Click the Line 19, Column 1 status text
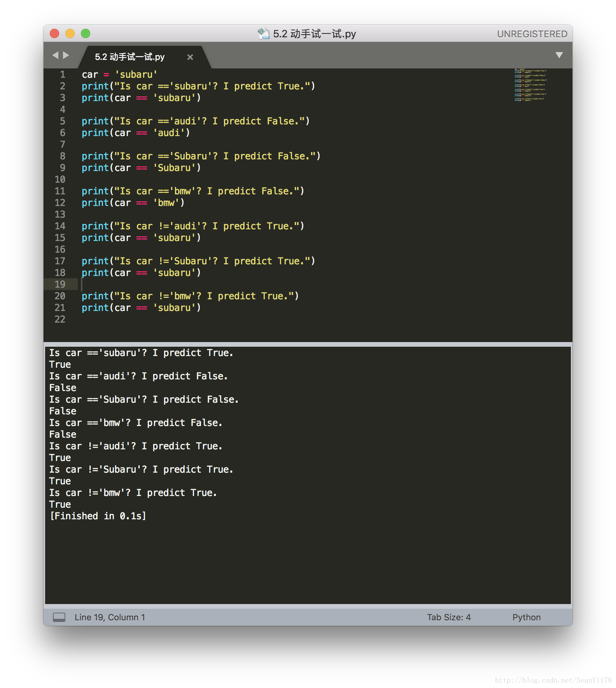 [110, 617]
